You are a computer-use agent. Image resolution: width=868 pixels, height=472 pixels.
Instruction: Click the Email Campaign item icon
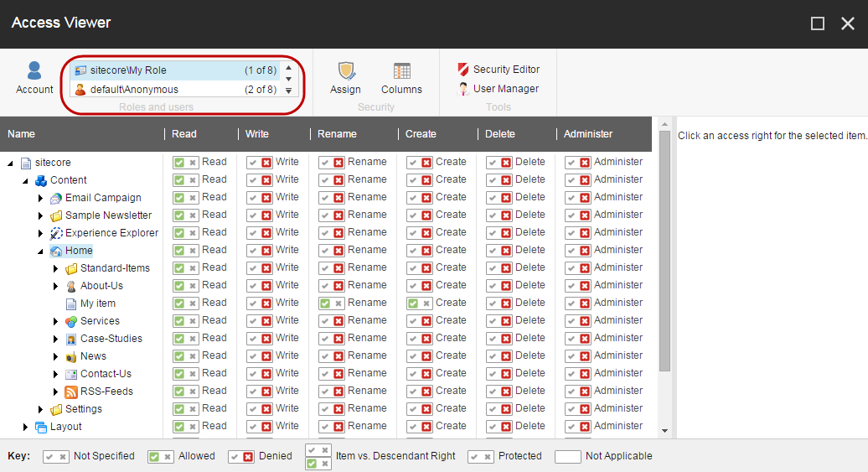click(56, 198)
